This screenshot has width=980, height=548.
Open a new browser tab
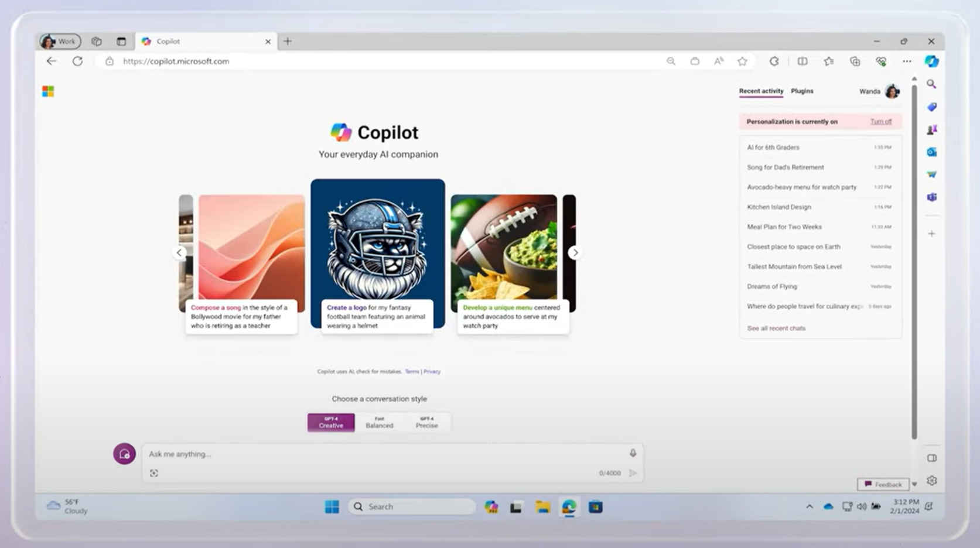(x=288, y=42)
